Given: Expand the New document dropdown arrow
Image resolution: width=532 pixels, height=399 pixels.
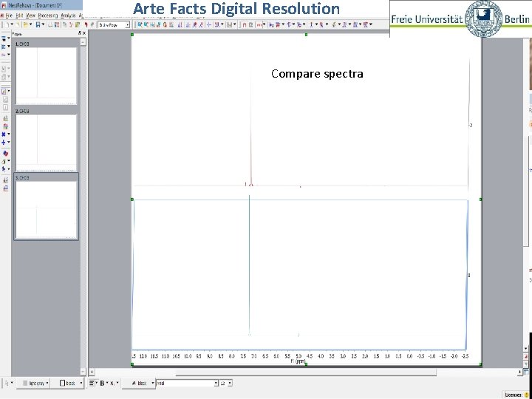Looking at the screenshot, I should point(12,25).
